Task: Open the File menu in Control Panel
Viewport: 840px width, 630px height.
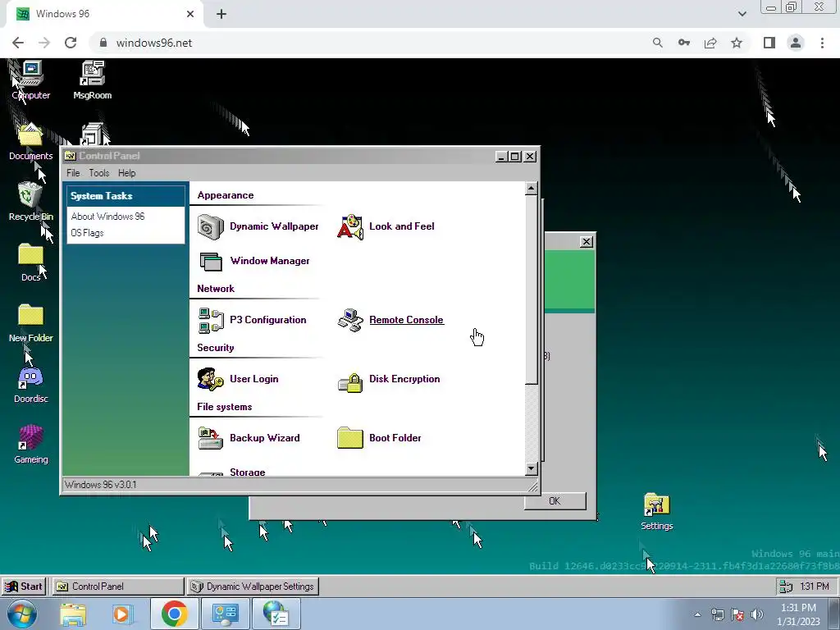Action: [x=73, y=173]
